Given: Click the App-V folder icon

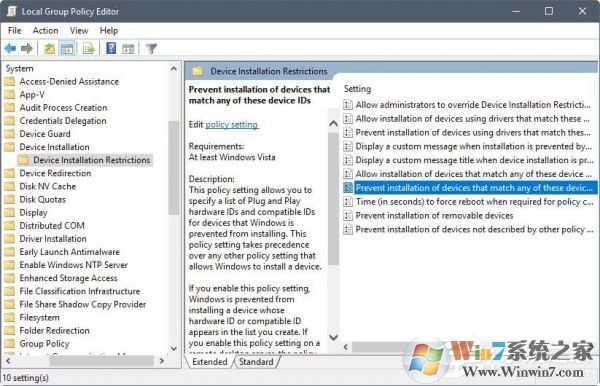Looking at the screenshot, I should tap(10, 94).
